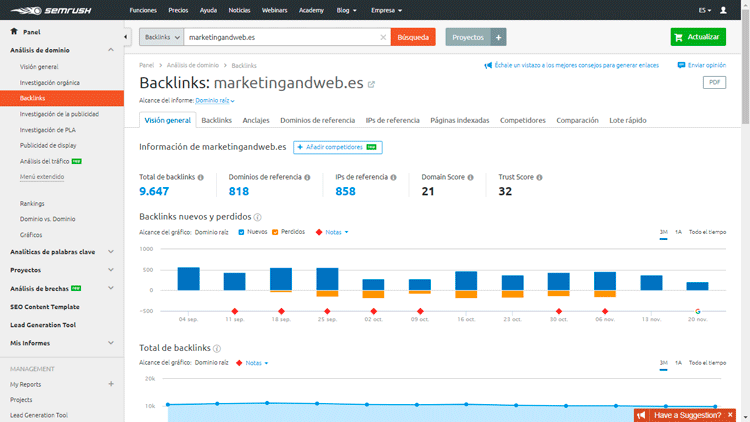Screen dimensions: 750x422
Task: Expand the Proyectos sidebar section
Action: click(110, 270)
